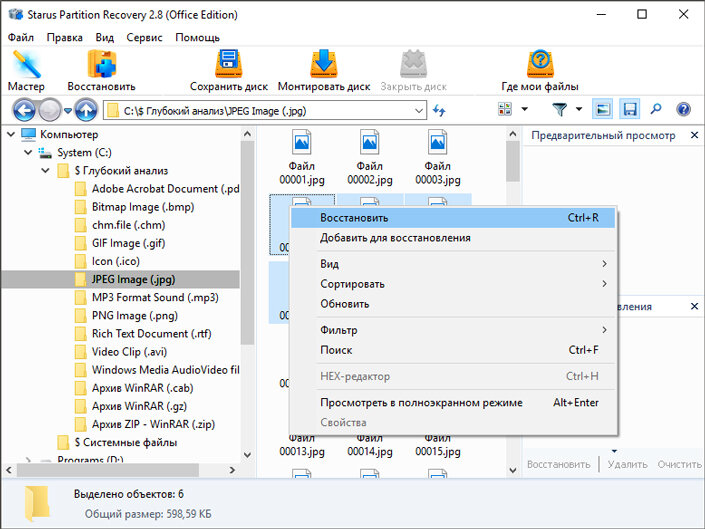Go forward with the grey round button
Image resolution: width=705 pixels, height=529 pixels.
click(49, 110)
